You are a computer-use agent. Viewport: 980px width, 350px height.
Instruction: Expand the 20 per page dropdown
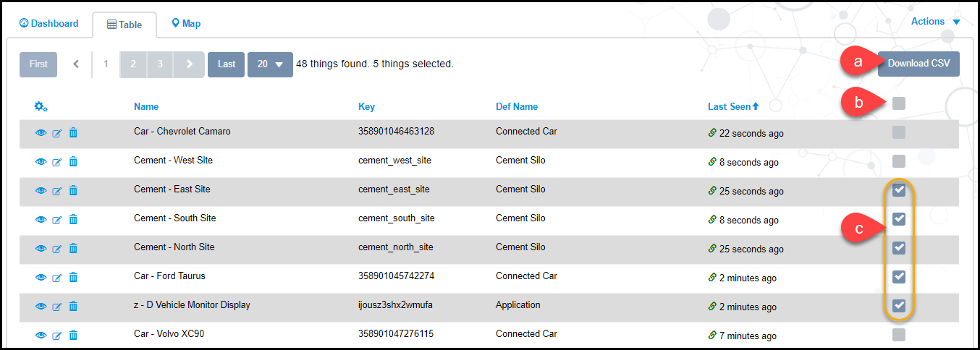click(x=269, y=64)
